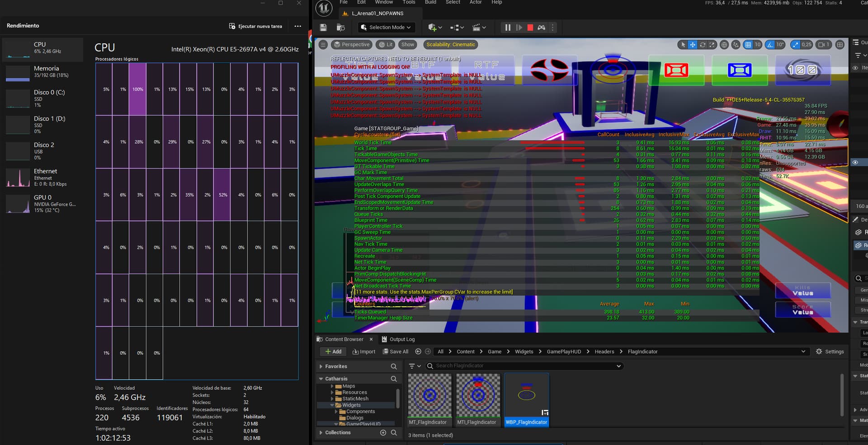Open the viewport options hamburger menu
868x445 pixels.
pos(323,45)
